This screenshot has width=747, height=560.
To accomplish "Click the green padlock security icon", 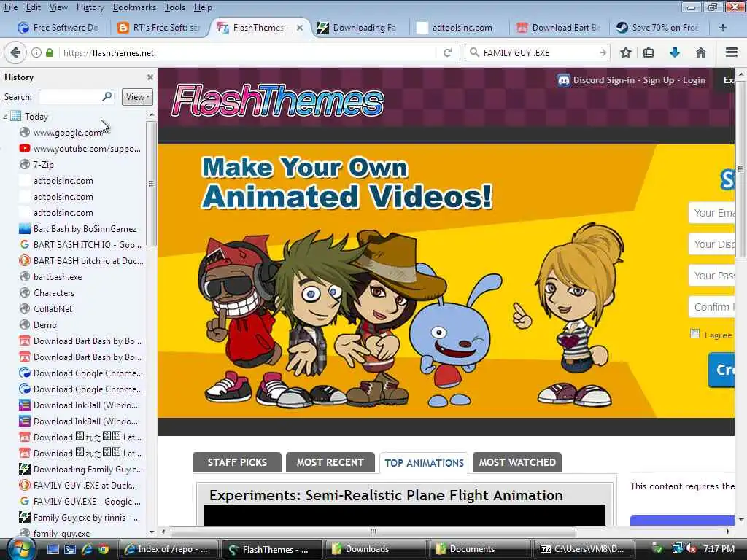I will (50, 52).
